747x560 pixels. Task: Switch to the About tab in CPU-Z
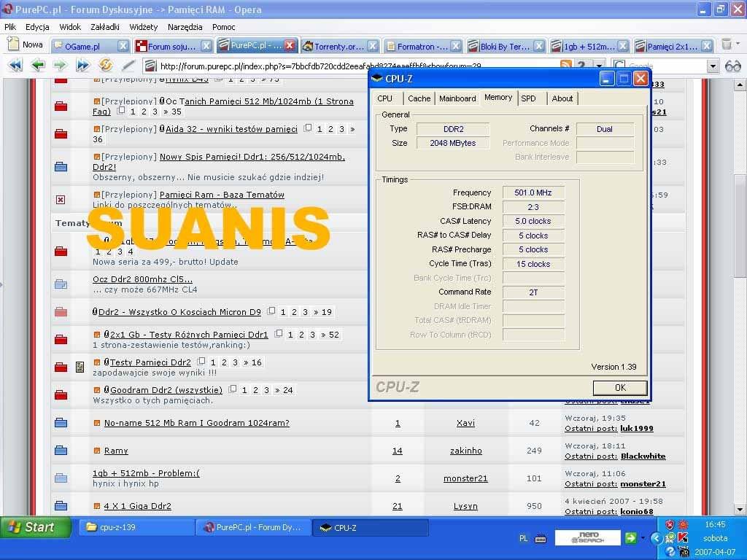click(x=562, y=98)
